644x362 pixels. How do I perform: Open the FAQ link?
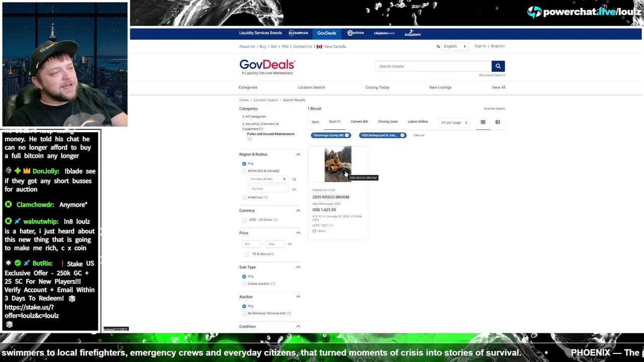tap(285, 47)
